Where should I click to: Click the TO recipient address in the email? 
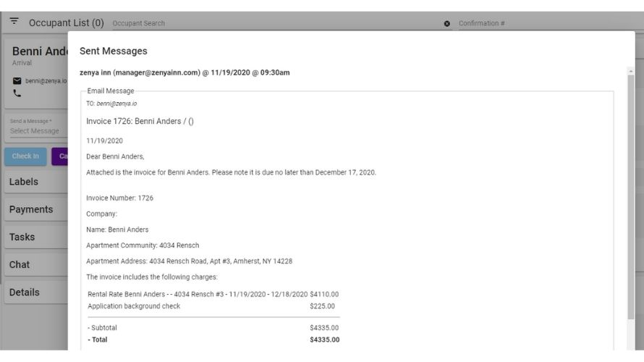point(116,104)
